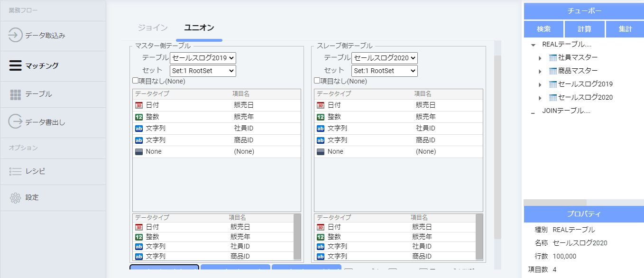Click the 検索 button

coord(543,29)
